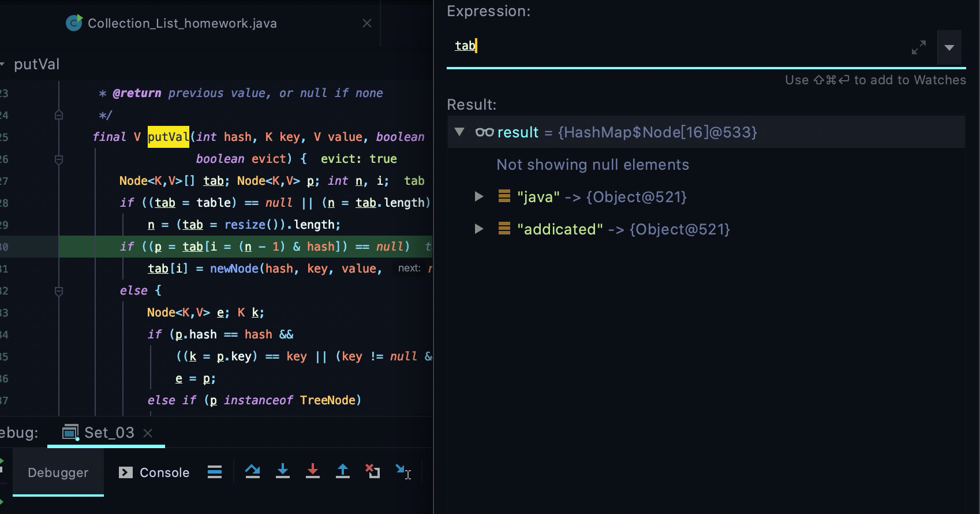Open the Debugger tab
The image size is (980, 514).
click(58, 472)
